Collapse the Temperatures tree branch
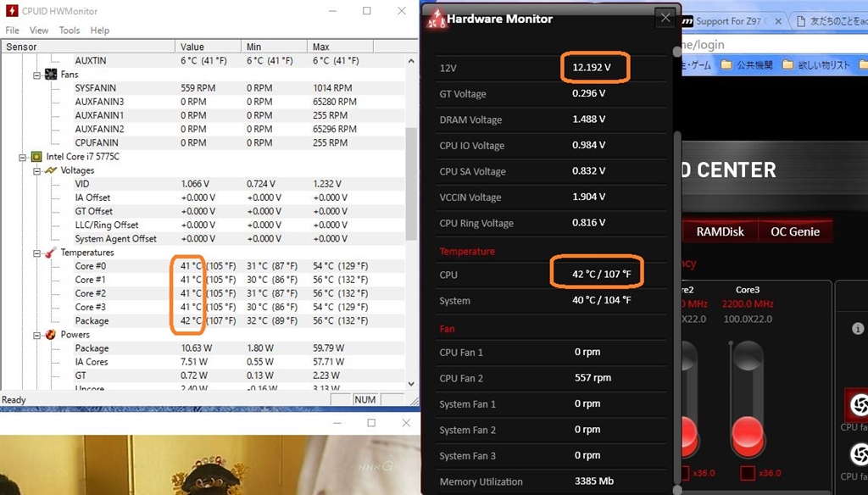 click(x=36, y=253)
